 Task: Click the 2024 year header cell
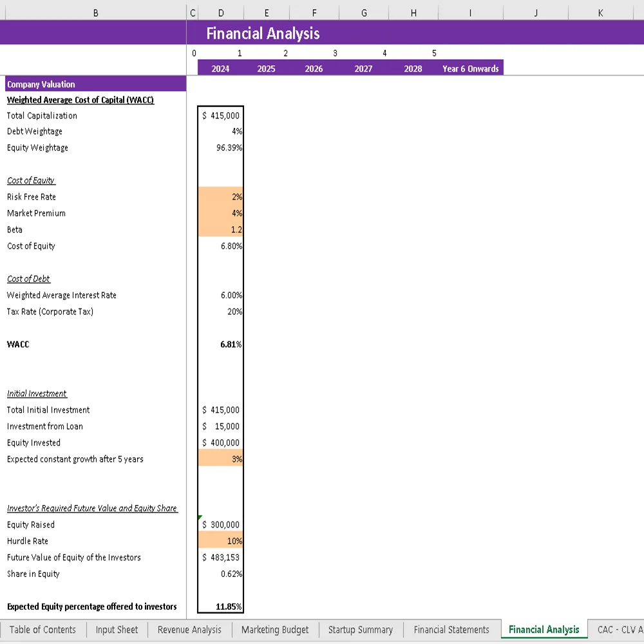(221, 68)
